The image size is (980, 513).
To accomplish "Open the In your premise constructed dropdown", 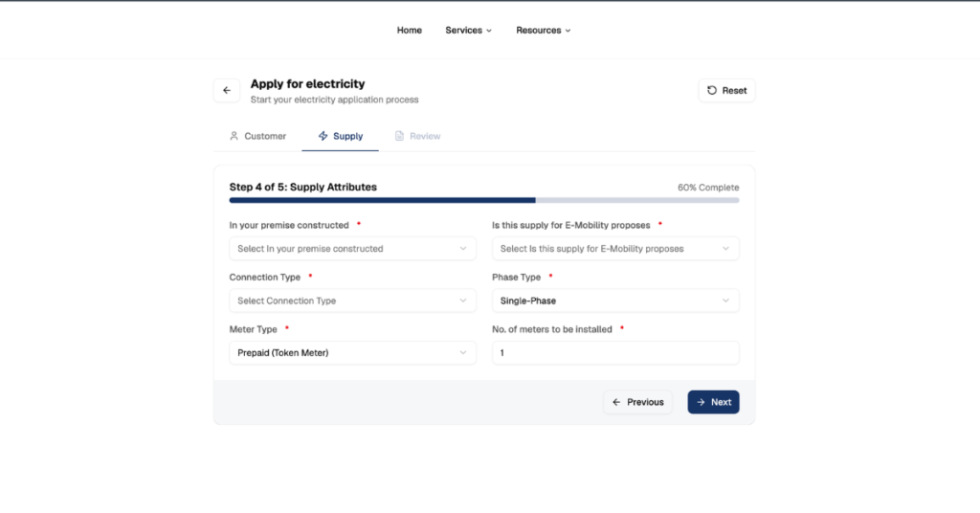I will coord(352,249).
